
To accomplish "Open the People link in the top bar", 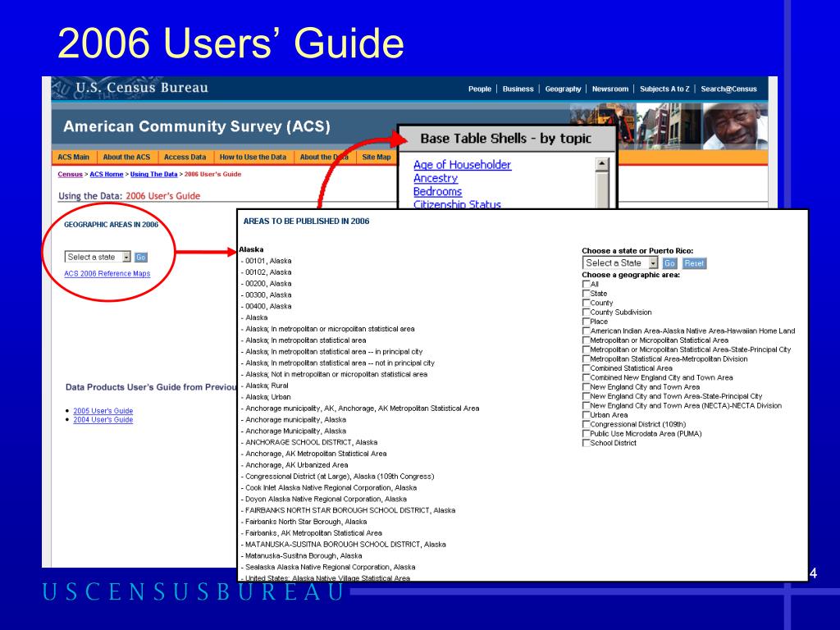I will coord(479,89).
